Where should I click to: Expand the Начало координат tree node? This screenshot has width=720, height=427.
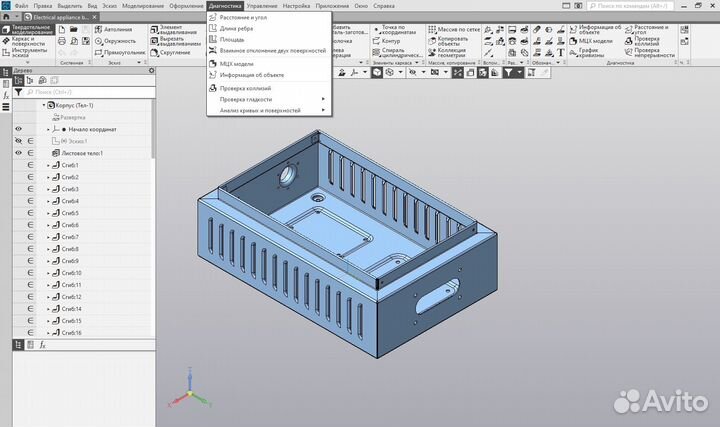[x=48, y=129]
